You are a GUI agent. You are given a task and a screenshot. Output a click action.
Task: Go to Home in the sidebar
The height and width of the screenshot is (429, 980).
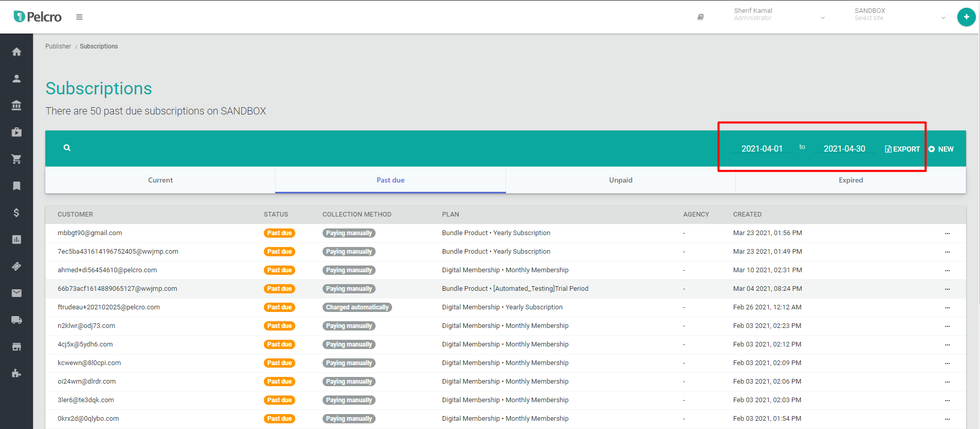pyautogui.click(x=16, y=52)
